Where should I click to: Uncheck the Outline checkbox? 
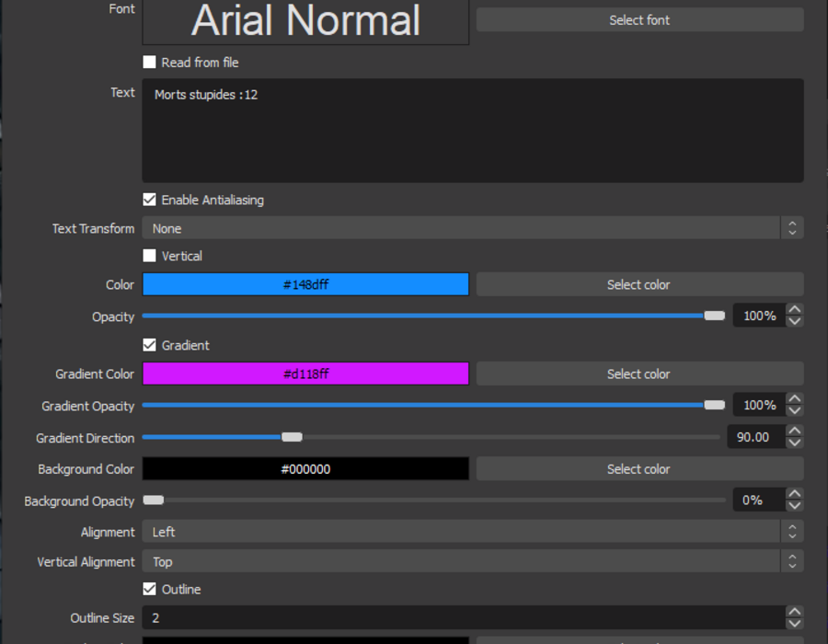(x=149, y=589)
